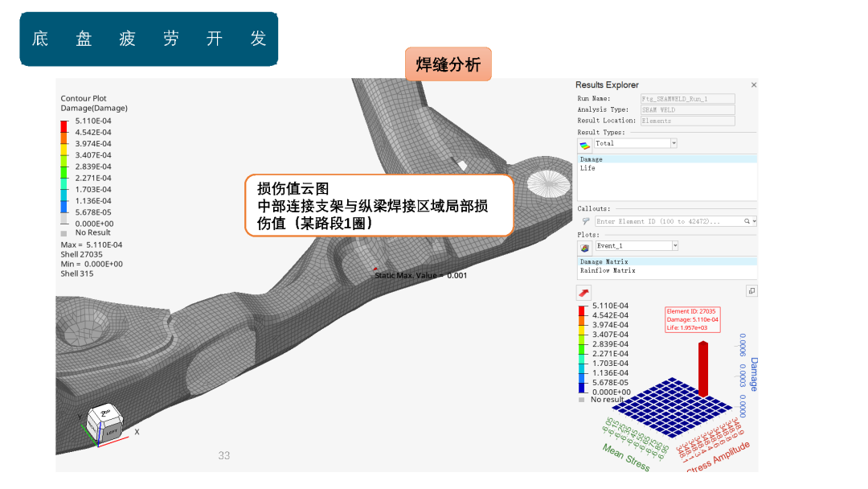This screenshot has height=489, width=868.
Task: Click the pop-out window icon above matrix chart
Action: pos(751,290)
